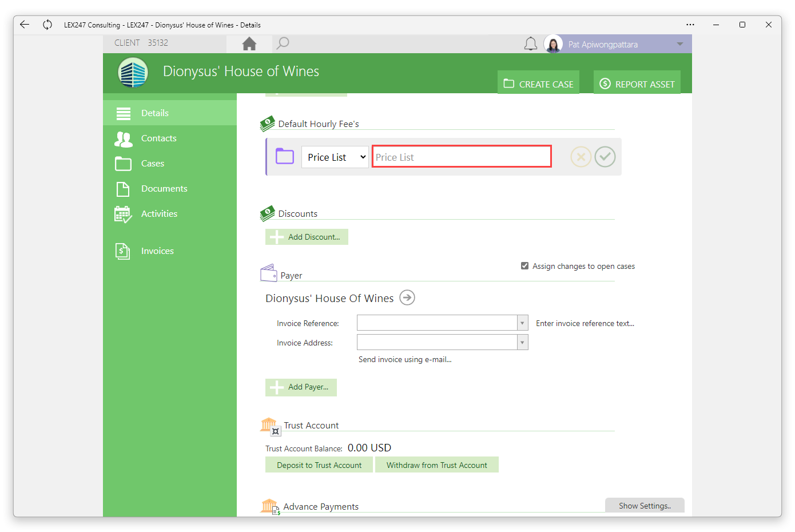Click the Contacts people icon
This screenshot has width=795, height=532.
point(124,139)
